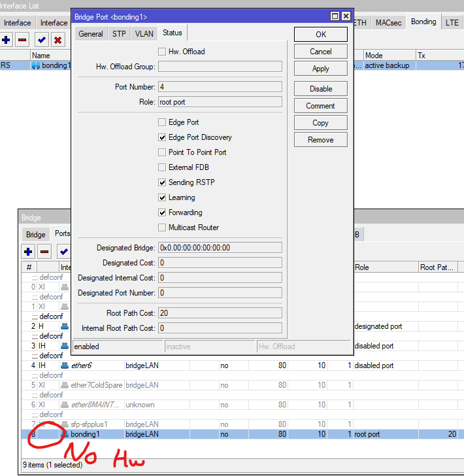Click the Designated Bridge field

click(220, 248)
